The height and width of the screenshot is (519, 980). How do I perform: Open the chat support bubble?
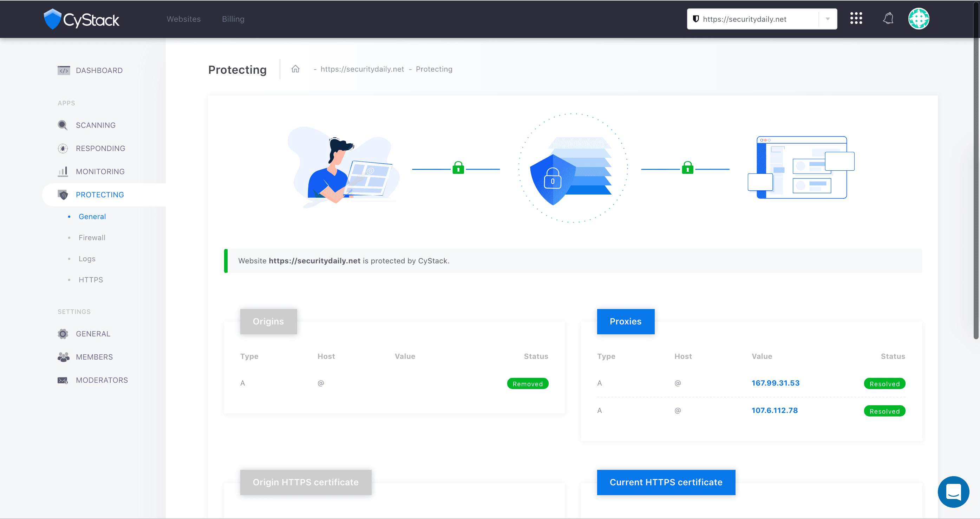point(953,492)
